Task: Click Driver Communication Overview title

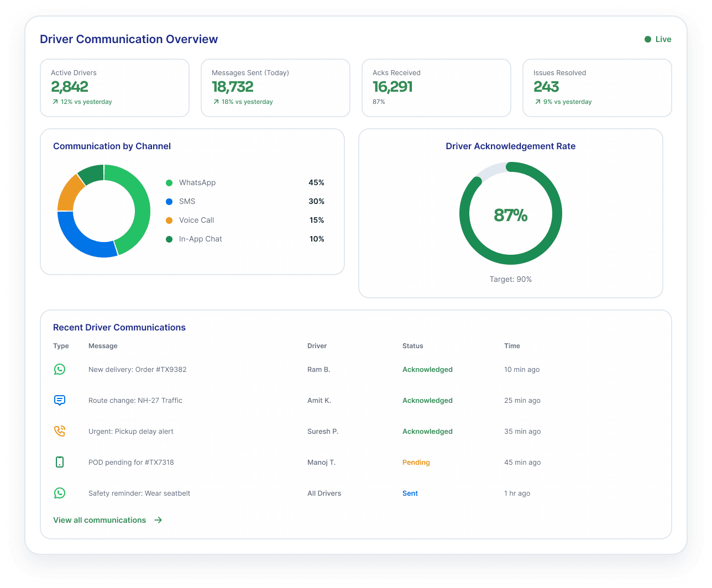Action: pyautogui.click(x=129, y=39)
